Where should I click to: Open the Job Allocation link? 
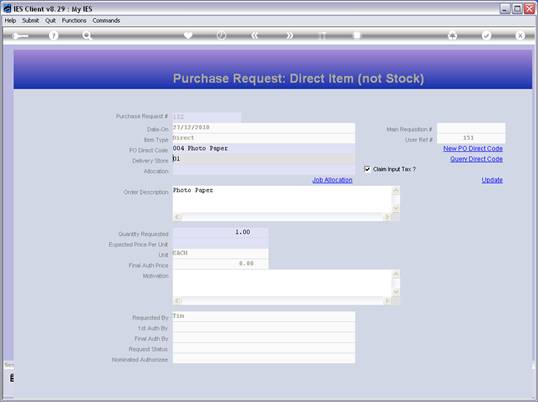[332, 180]
